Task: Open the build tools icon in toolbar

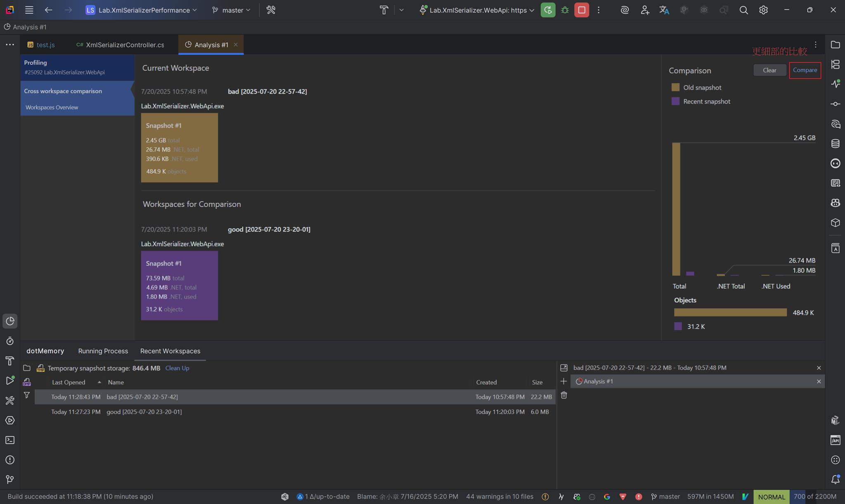Action: (x=271, y=10)
